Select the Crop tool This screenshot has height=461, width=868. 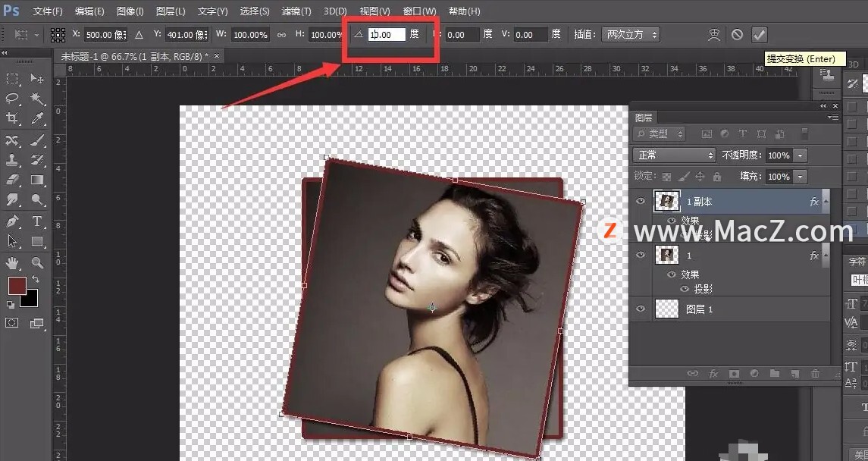pos(13,118)
